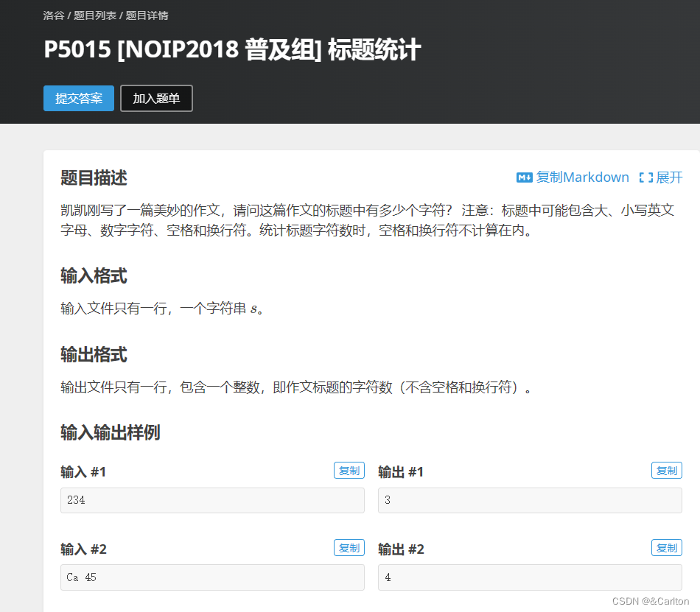The width and height of the screenshot is (700, 612).
Task: Click the expand brackets icon
Action: pyautogui.click(x=646, y=177)
